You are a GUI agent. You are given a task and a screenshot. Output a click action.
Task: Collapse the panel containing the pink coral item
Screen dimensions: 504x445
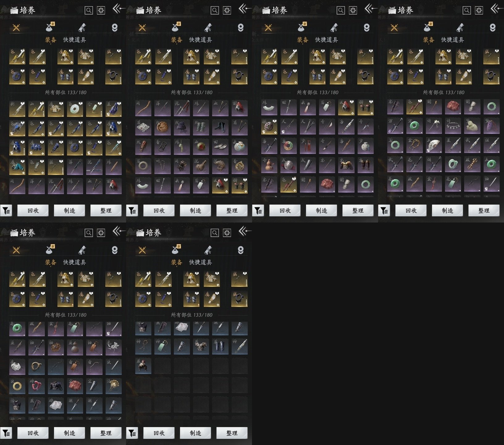point(118,231)
